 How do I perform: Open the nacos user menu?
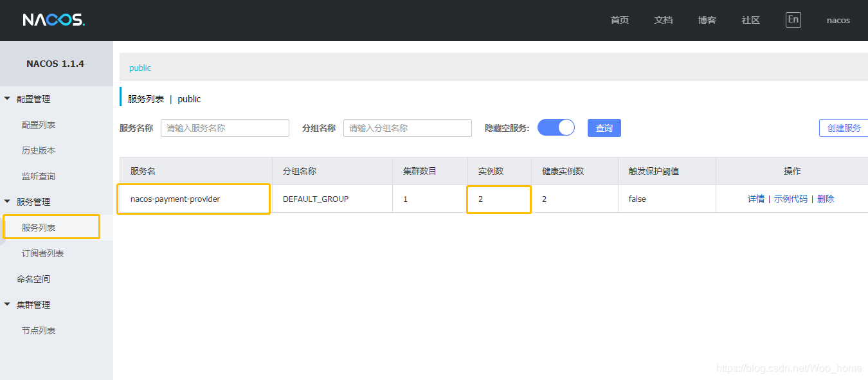(838, 20)
